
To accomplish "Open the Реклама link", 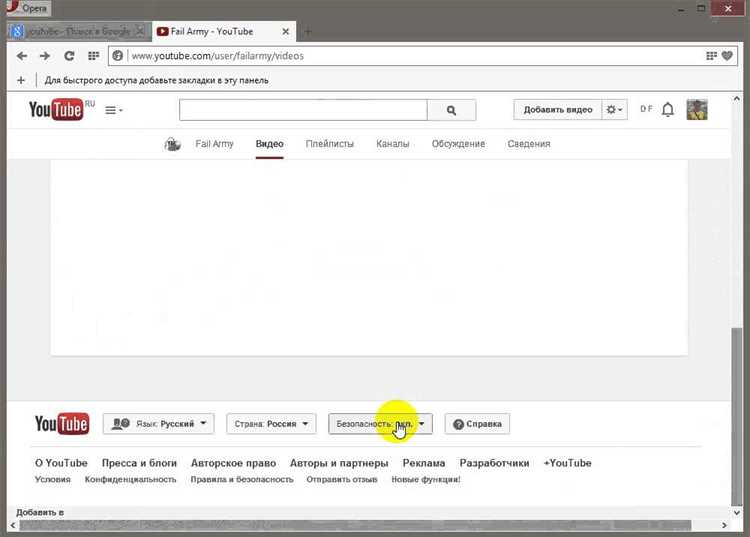I will [424, 463].
